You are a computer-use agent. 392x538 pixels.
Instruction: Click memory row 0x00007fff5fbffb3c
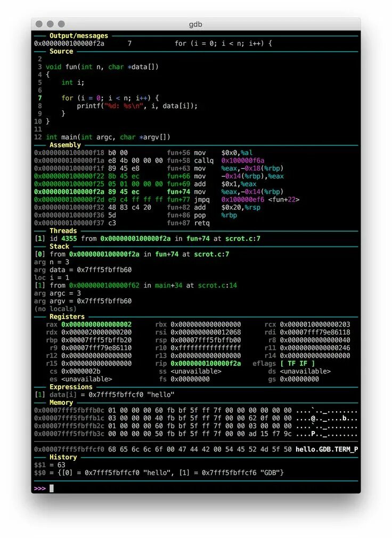[x=196, y=434]
